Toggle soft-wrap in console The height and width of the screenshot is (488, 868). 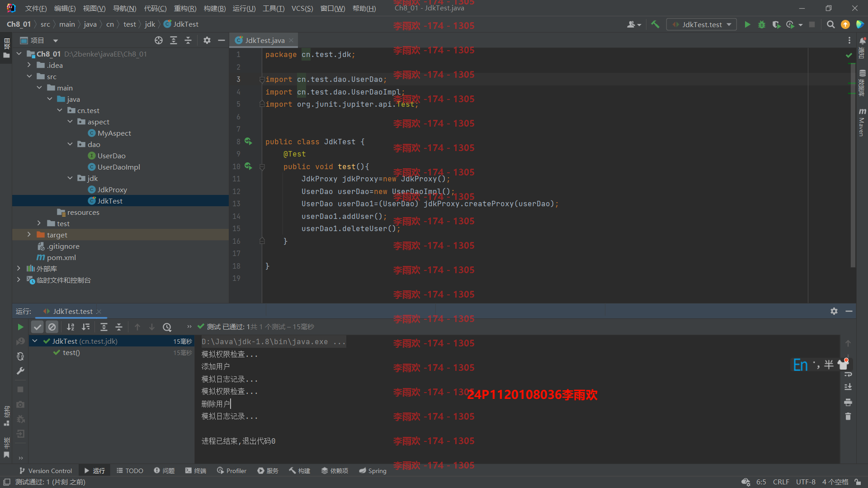848,374
